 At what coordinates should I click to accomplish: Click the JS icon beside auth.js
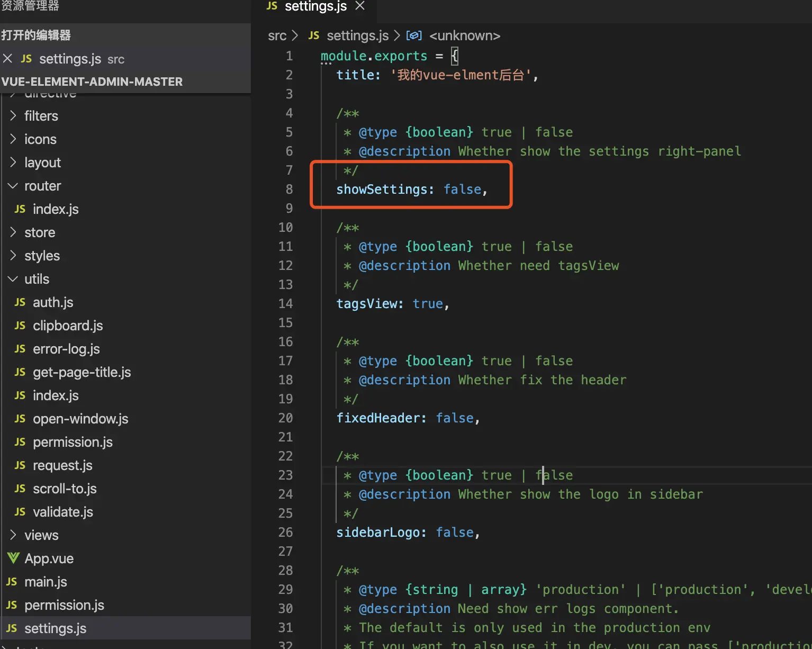point(20,302)
